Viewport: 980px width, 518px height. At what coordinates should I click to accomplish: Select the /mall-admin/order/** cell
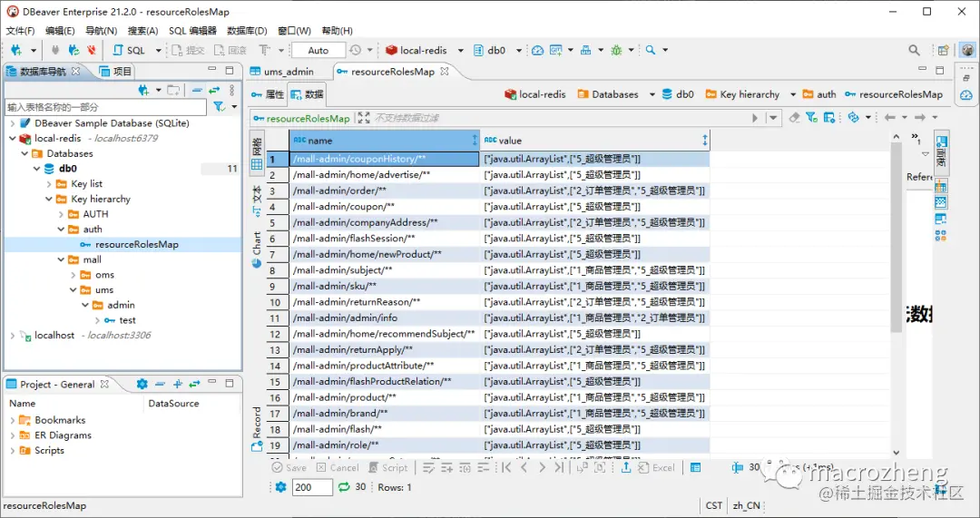(x=385, y=191)
